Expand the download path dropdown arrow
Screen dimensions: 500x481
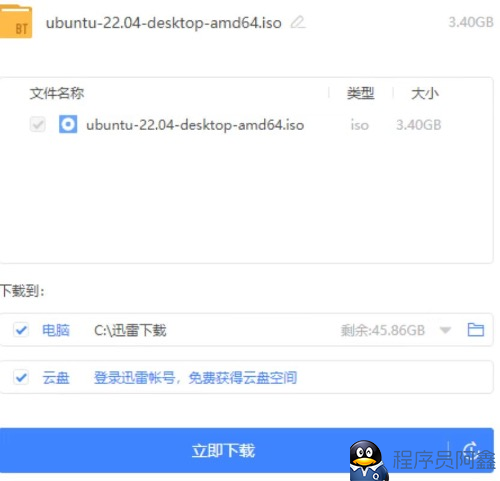(x=445, y=330)
